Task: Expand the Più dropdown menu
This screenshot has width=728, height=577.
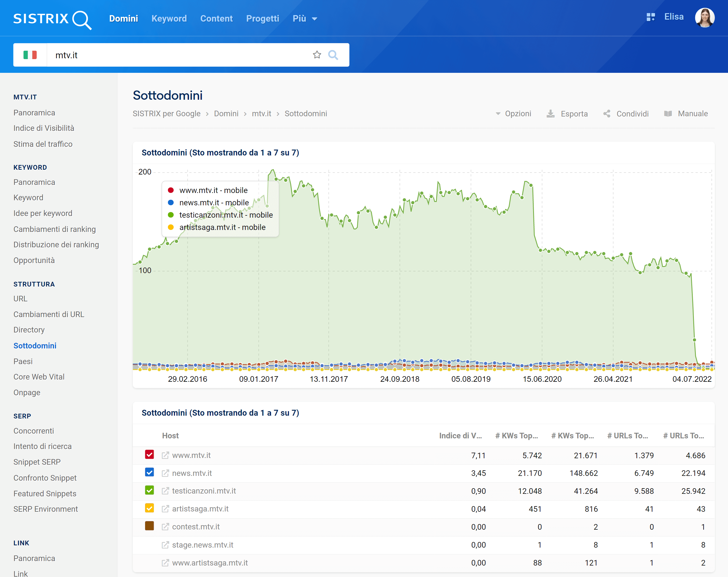Action: click(x=305, y=18)
